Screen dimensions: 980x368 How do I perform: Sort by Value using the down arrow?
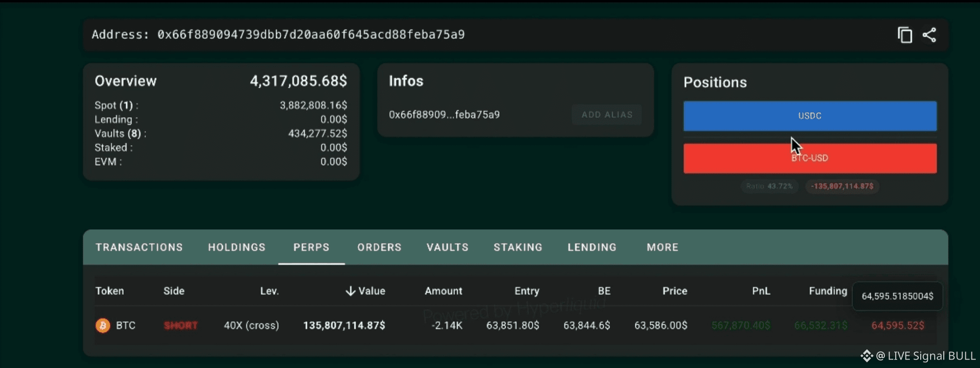[x=350, y=291]
